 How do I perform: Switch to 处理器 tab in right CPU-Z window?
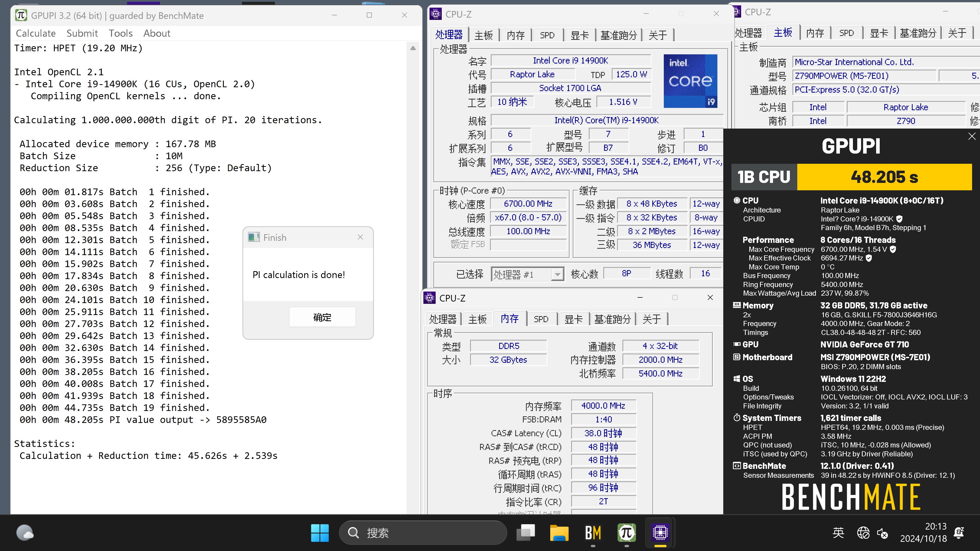pyautogui.click(x=748, y=33)
